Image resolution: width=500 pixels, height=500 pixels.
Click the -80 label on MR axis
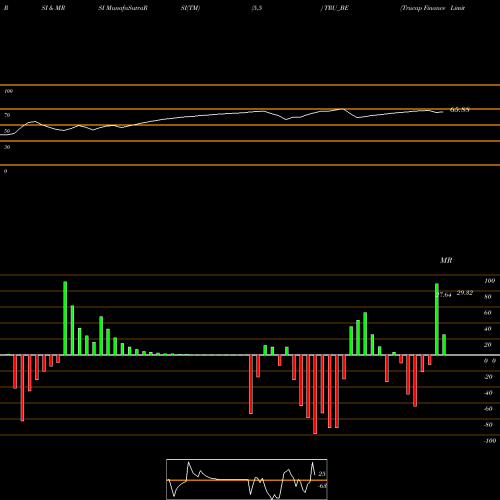click(488, 425)
